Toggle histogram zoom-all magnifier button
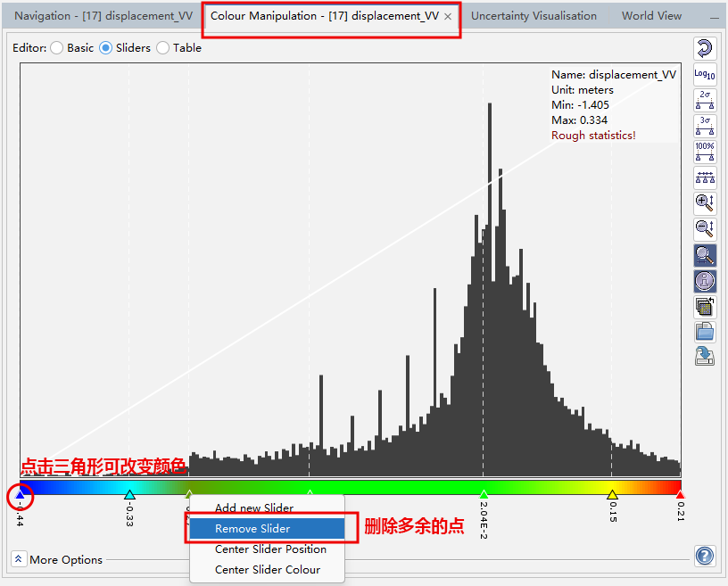The width and height of the screenshot is (728, 586). [x=704, y=255]
